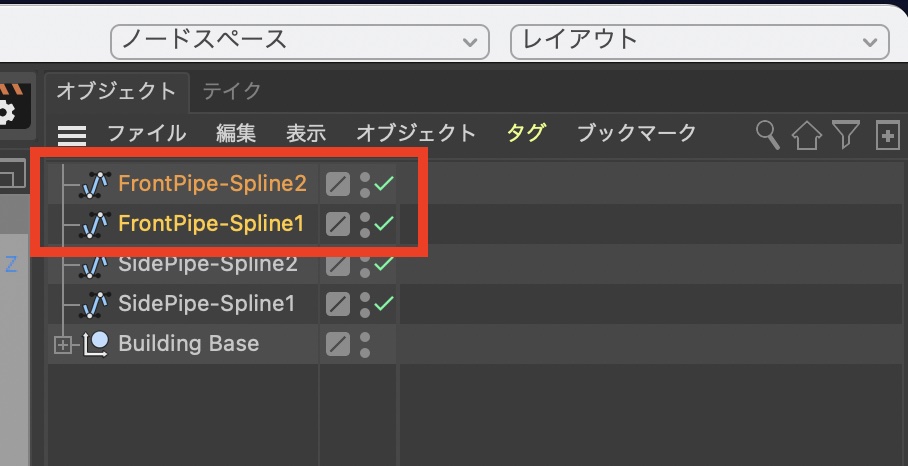Viewport: 908px width, 466px height.
Task: Open the ファイル menu
Action: tap(146, 133)
